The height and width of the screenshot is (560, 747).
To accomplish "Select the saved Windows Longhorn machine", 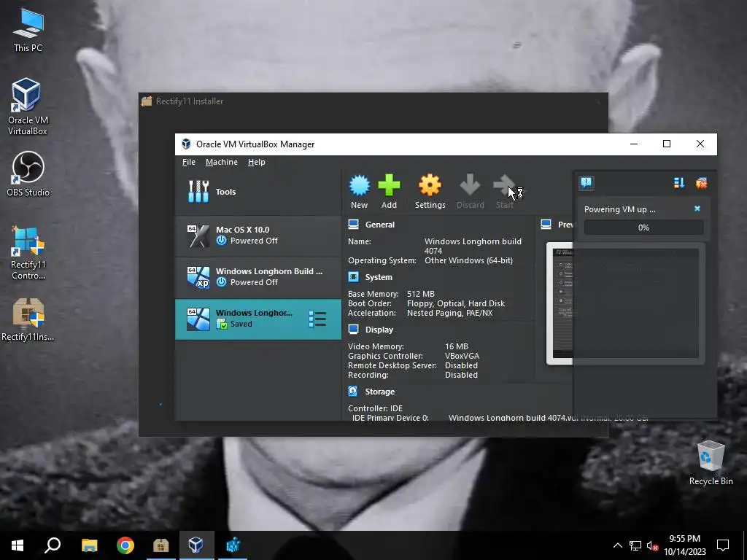I will (x=258, y=319).
